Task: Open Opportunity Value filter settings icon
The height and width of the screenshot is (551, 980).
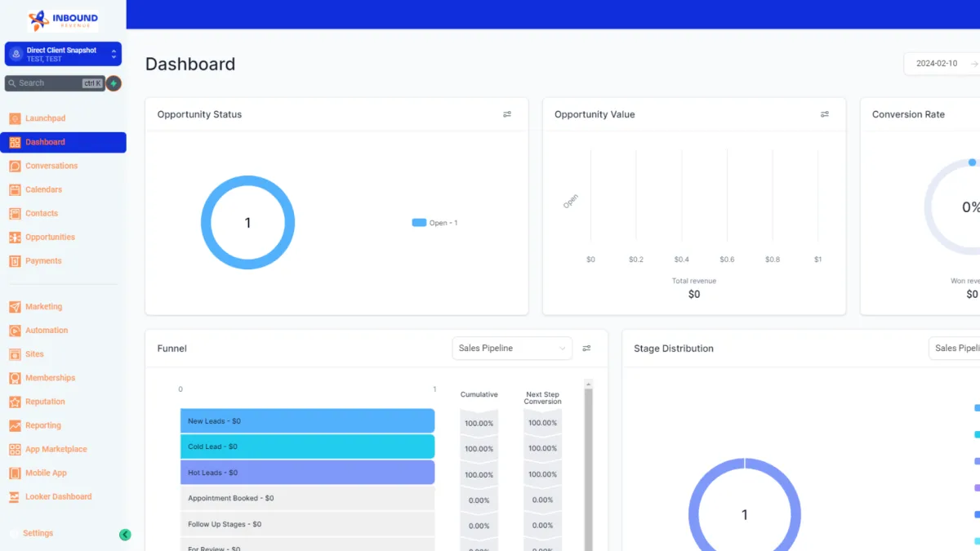Action: pos(825,114)
